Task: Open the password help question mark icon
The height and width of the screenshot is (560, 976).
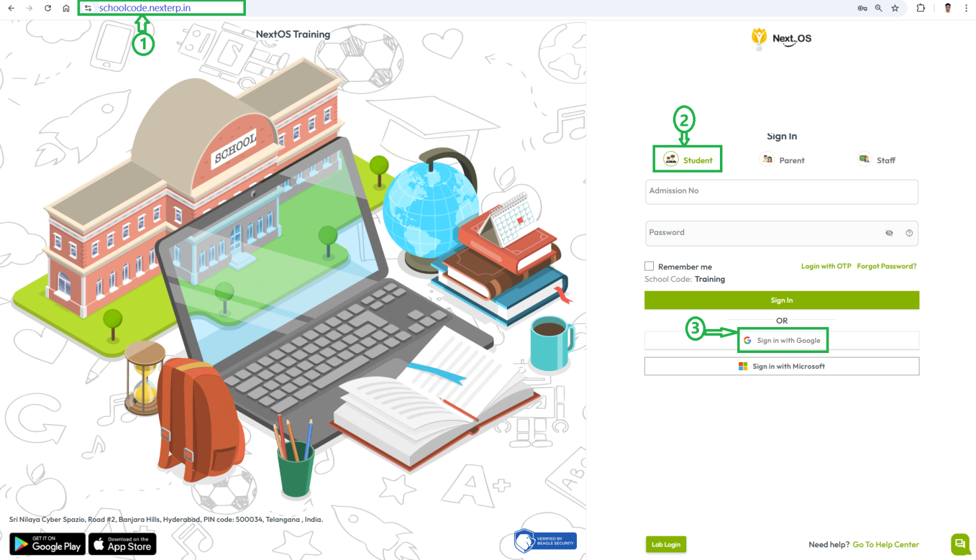Action: pyautogui.click(x=909, y=233)
